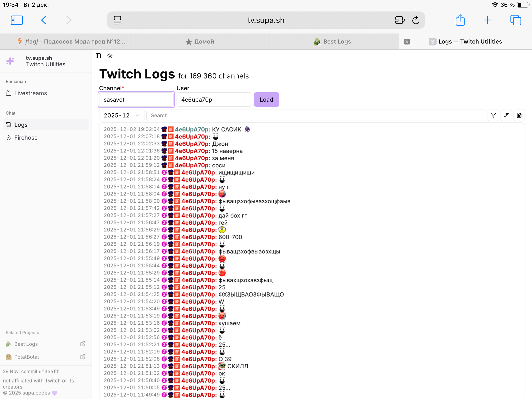Viewport: 532px width, 399px height.
Task: Click the sort order icon
Action: (506, 116)
